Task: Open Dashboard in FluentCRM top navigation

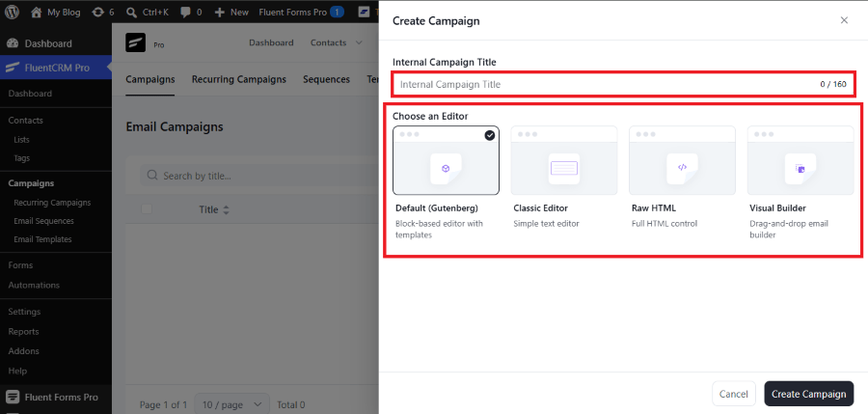Action: pos(271,42)
